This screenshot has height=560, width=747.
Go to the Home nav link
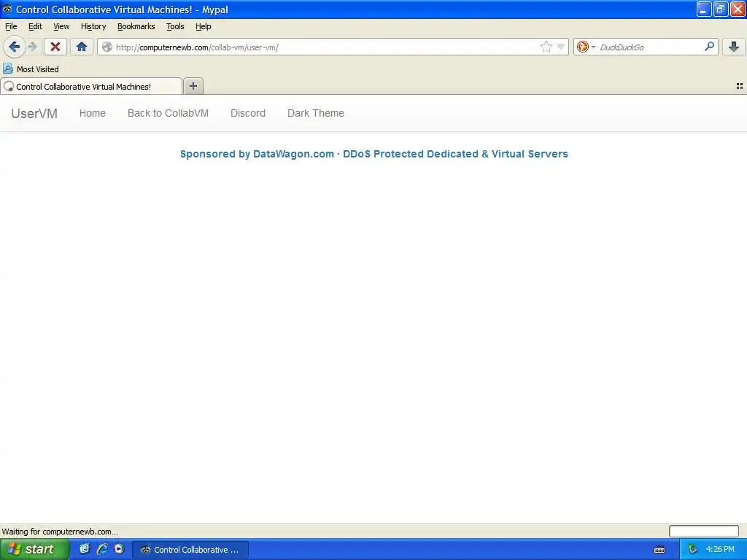[93, 113]
